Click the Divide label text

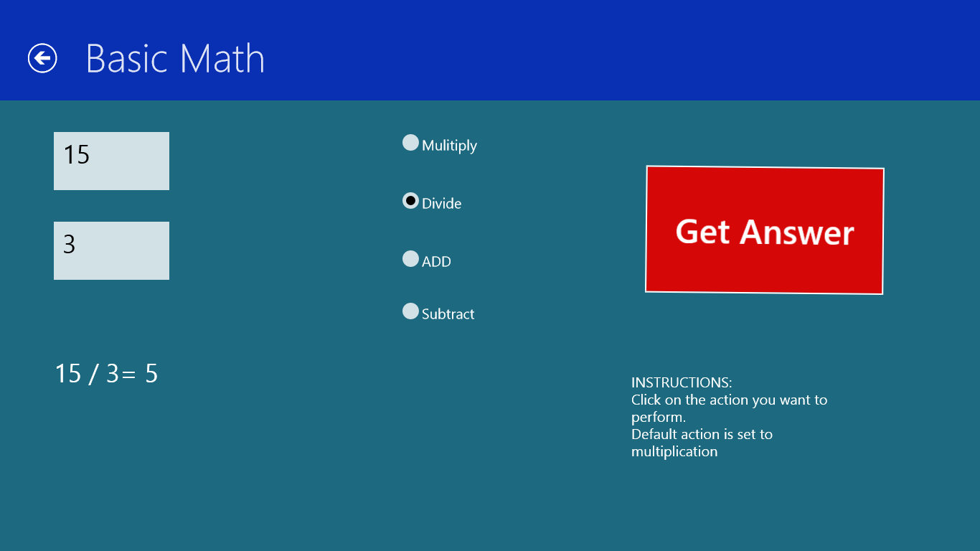tap(442, 203)
